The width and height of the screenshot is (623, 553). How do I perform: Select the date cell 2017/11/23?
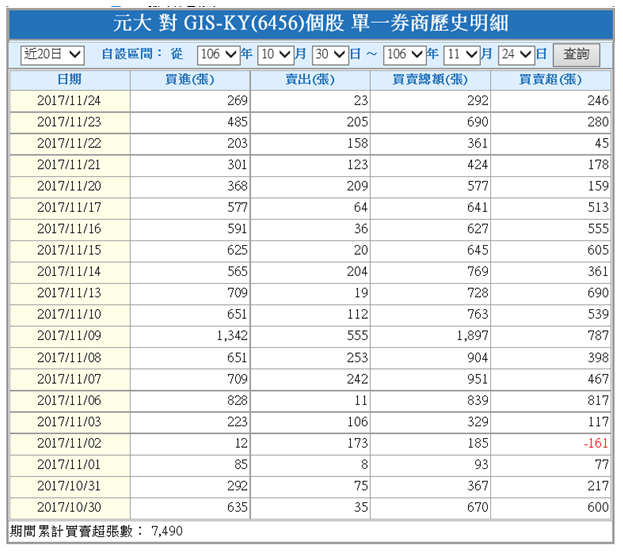70,122
